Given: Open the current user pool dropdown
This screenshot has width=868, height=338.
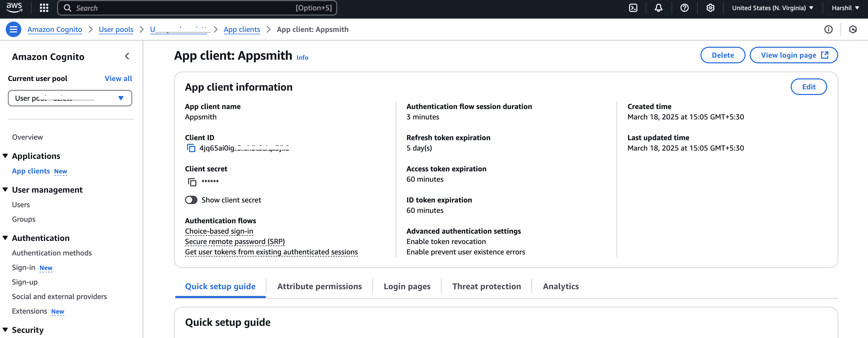Looking at the screenshot, I should click(70, 98).
